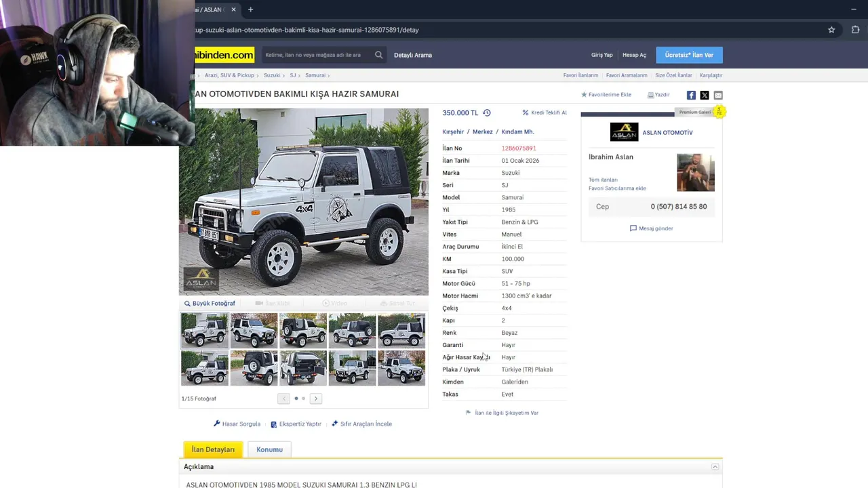Open Size Özel İlanlar menu item
Viewport: 868px width, 488px height.
673,75
